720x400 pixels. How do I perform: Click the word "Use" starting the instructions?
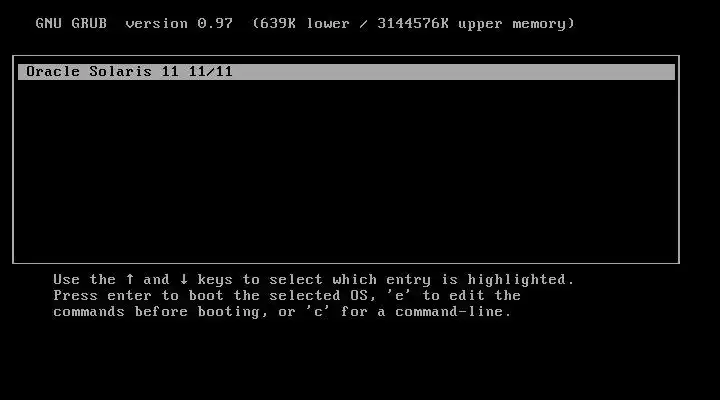pos(67,279)
